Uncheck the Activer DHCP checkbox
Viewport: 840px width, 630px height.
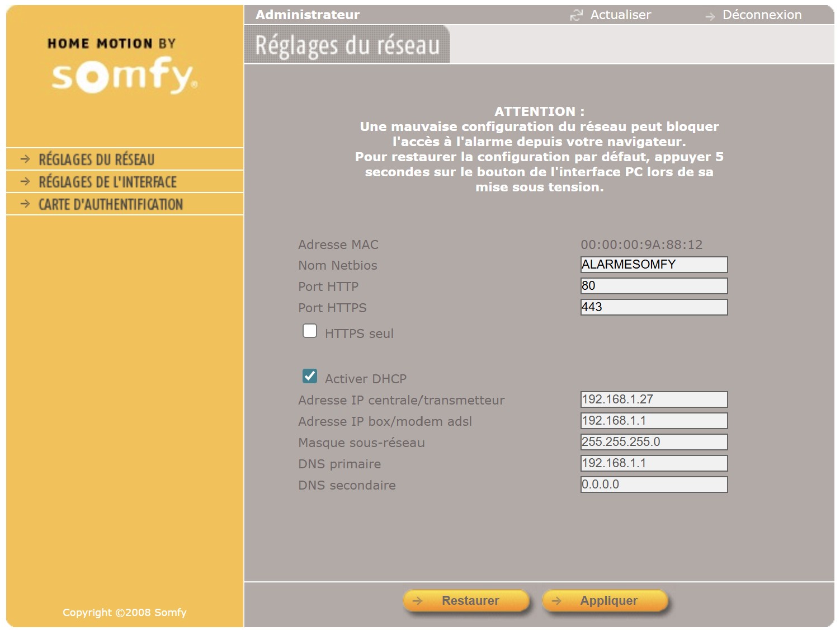(x=310, y=377)
